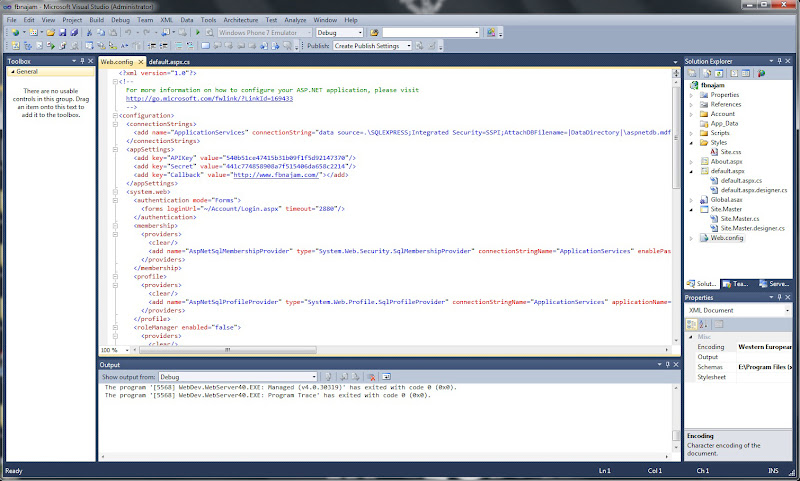Collapse the General group in Toolbox

[x=12, y=72]
